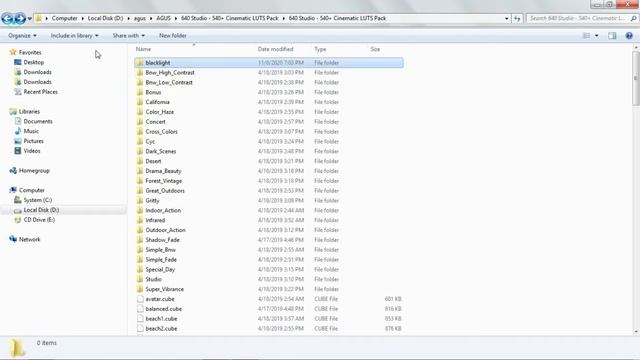Open the view options dropdown arrow
The width and height of the screenshot is (640, 360).
point(596,36)
